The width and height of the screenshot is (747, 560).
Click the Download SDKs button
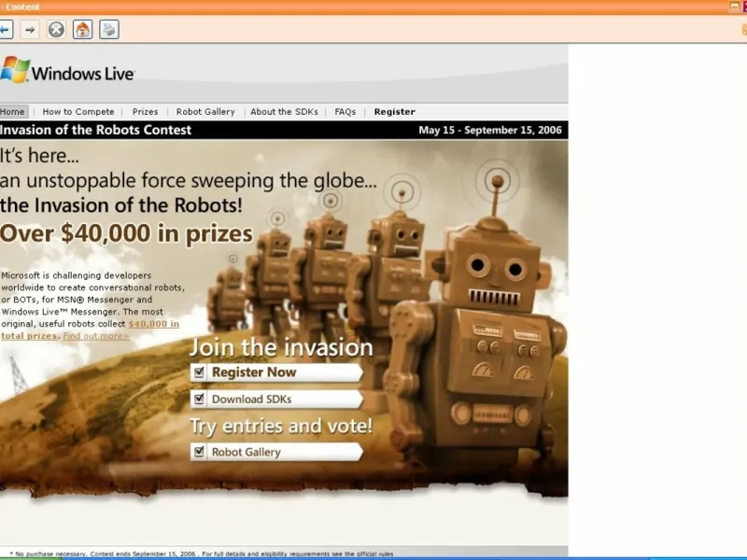pos(276,399)
